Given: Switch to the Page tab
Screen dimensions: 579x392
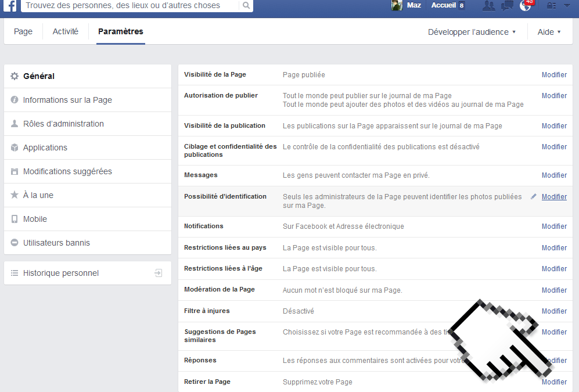Looking at the screenshot, I should coord(23,31).
